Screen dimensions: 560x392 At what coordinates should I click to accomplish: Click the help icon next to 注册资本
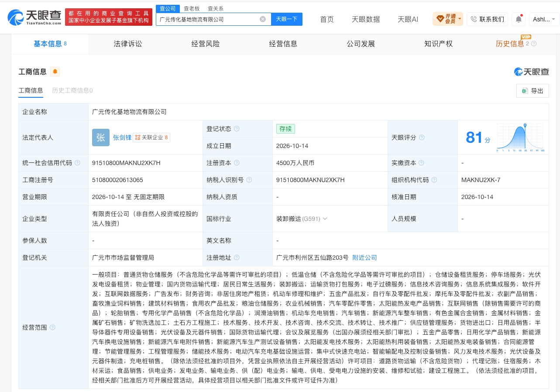click(237, 163)
